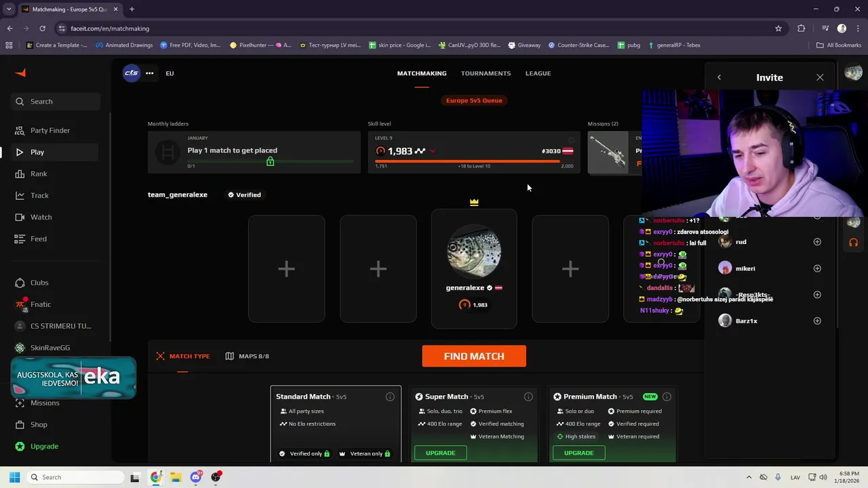Click the CS2 game selector icon
This screenshot has height=488, width=868.
point(132,73)
